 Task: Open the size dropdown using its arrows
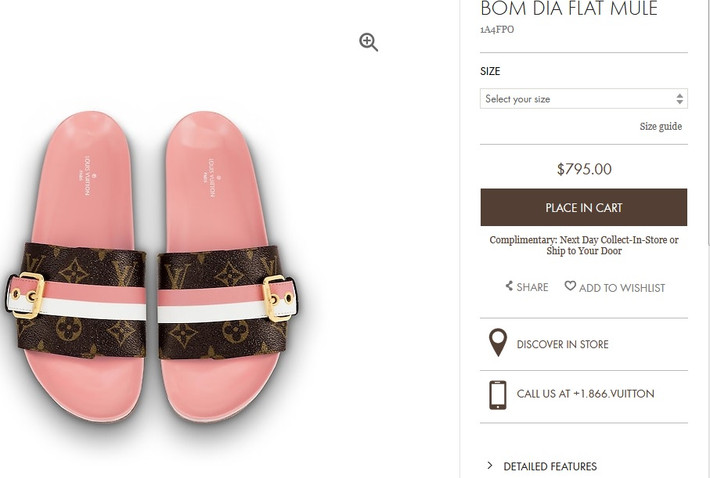coord(680,99)
